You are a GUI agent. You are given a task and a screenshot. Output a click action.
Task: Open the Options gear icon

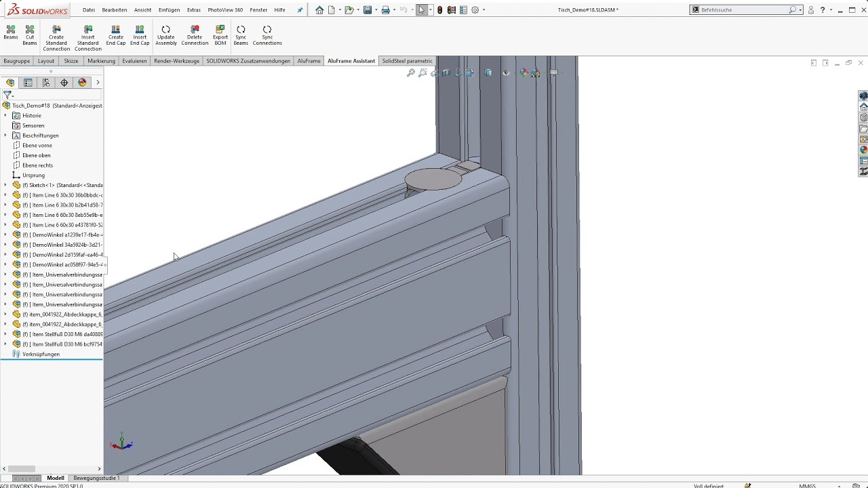[x=475, y=10]
